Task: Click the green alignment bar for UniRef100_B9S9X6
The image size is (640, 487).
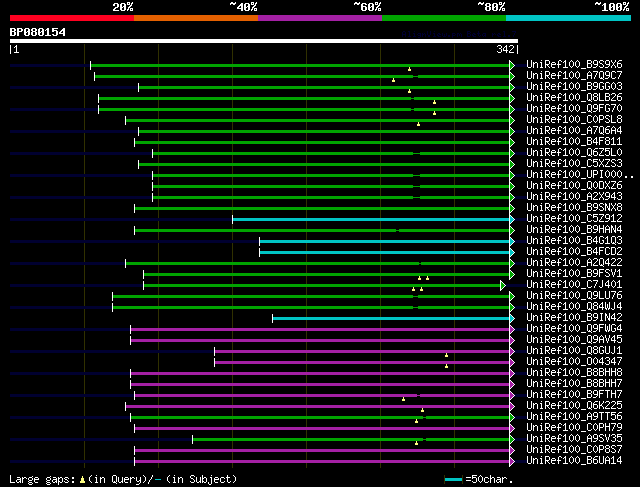Action: click(x=300, y=65)
